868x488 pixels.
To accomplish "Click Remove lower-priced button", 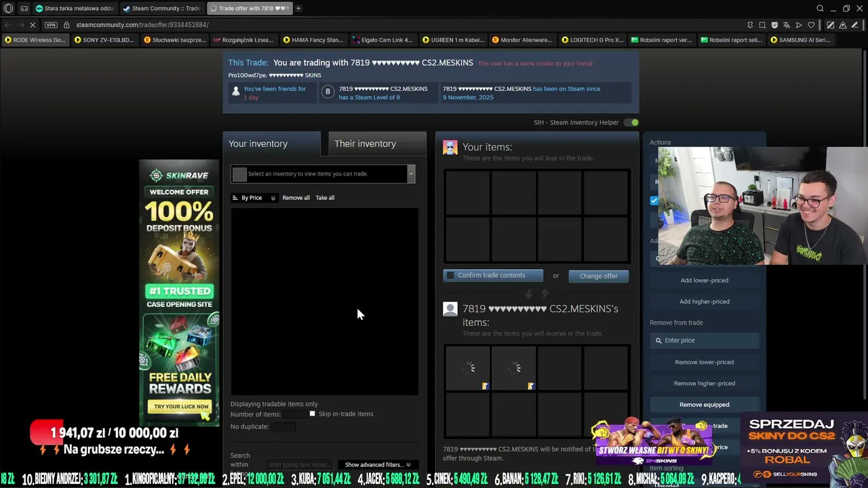I will pos(704,362).
